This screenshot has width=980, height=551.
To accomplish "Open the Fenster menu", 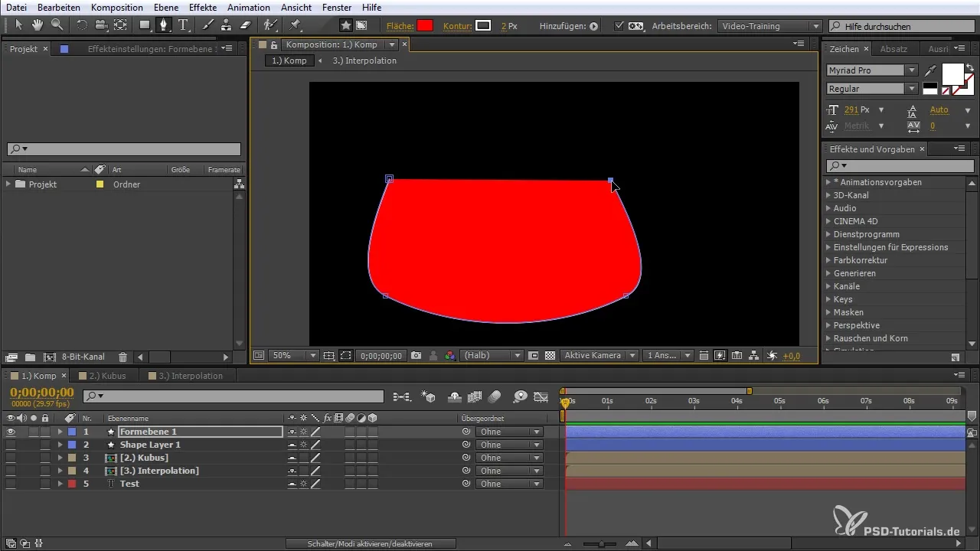I will click(x=337, y=7).
